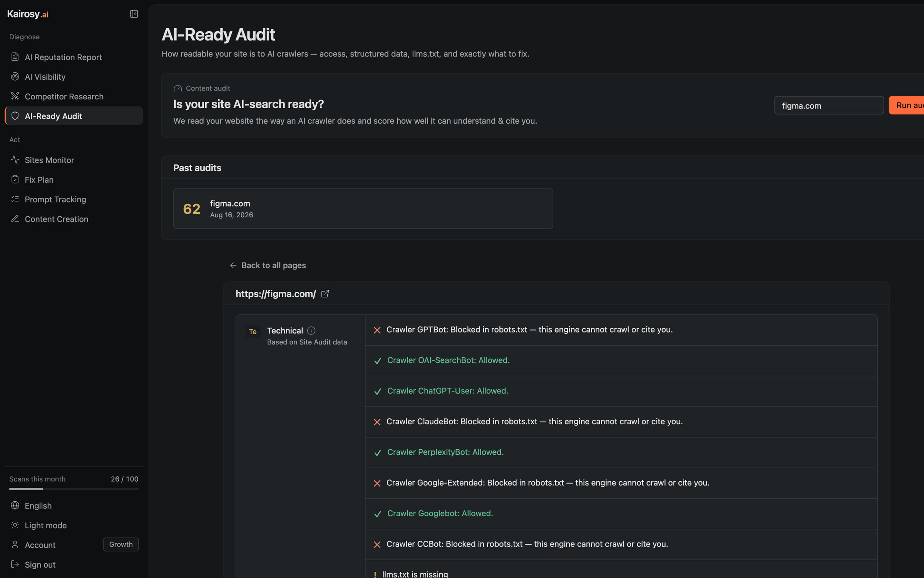Click the 62 audit score
This screenshot has height=578, width=924.
tap(192, 209)
